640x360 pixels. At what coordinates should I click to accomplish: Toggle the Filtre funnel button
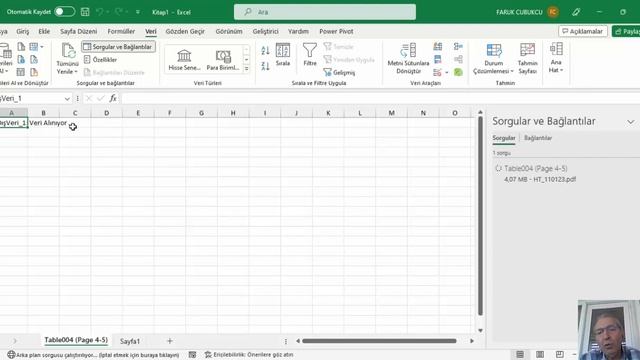tap(310, 55)
